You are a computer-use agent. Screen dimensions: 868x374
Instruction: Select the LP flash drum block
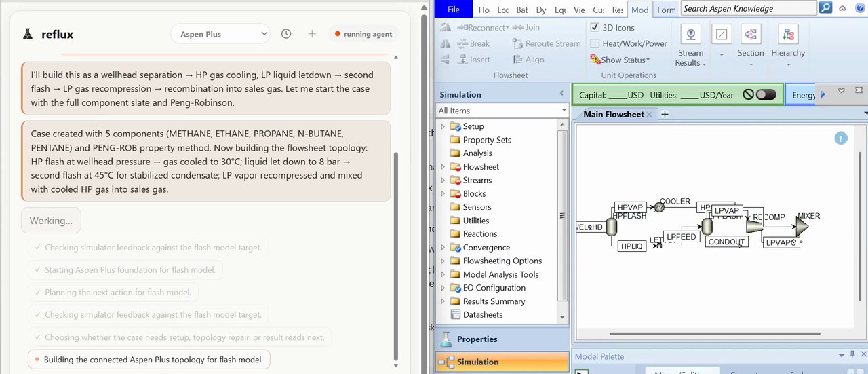pos(707,226)
